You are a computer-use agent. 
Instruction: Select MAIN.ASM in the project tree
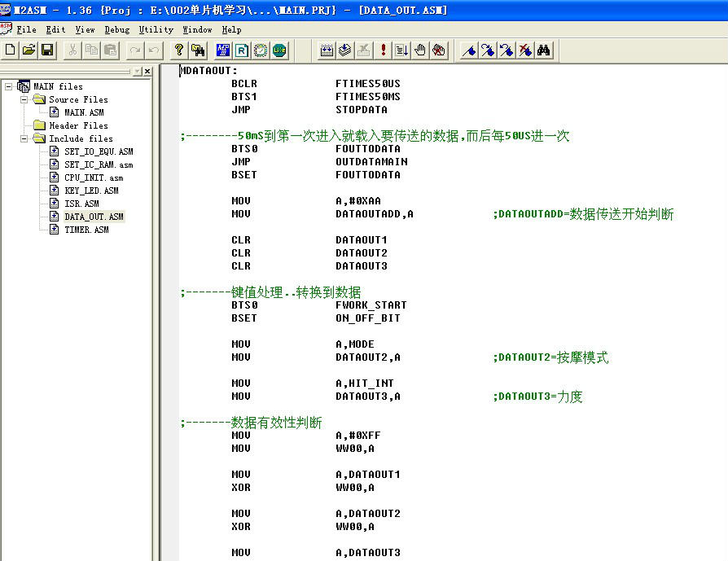[x=84, y=112]
